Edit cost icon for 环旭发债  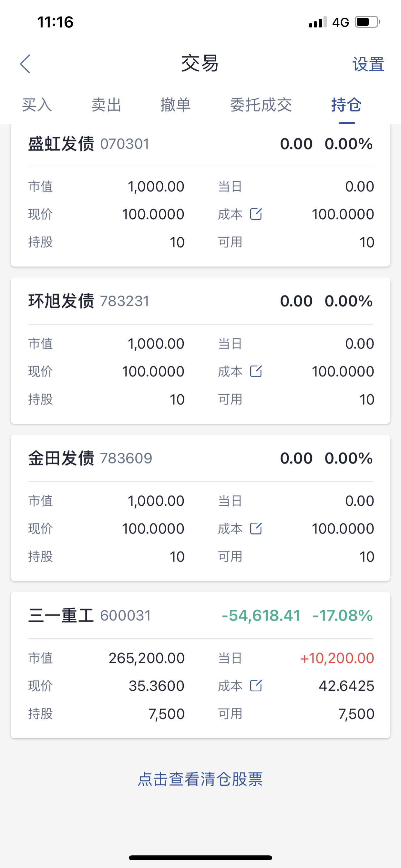[256, 371]
